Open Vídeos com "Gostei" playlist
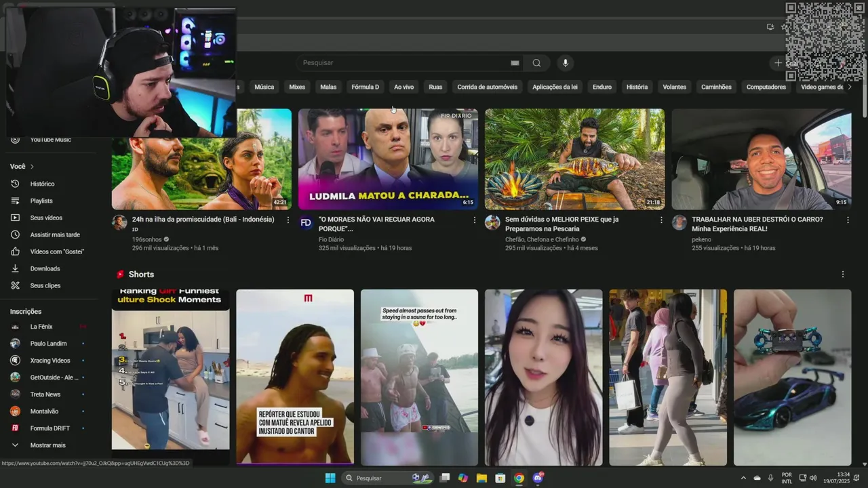Screen dimensions: 868x488 click(57, 251)
